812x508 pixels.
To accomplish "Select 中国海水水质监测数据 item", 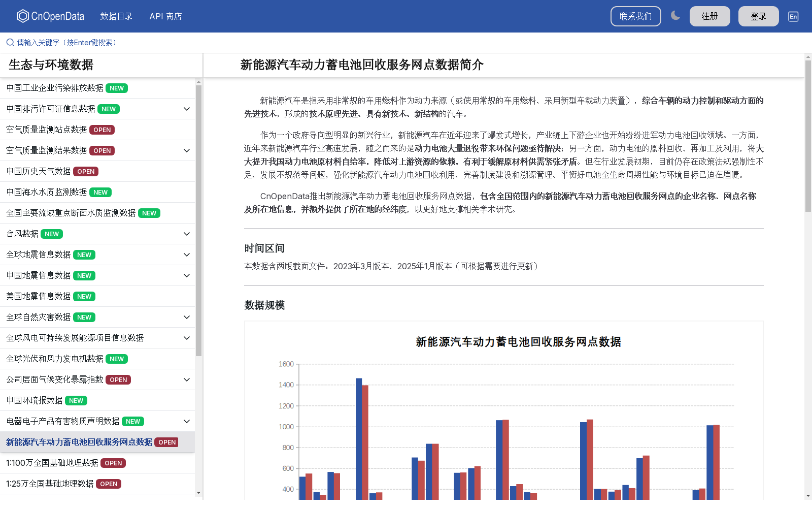I will (97, 192).
